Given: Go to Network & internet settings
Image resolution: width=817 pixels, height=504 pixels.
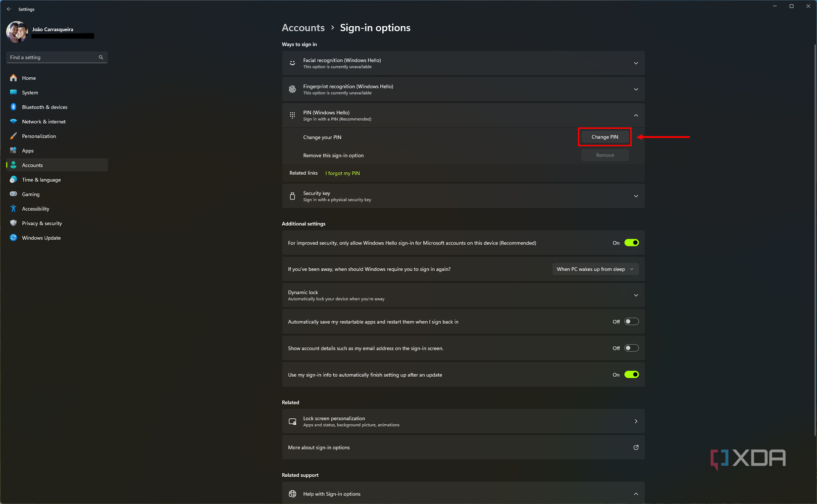Looking at the screenshot, I should (x=44, y=122).
